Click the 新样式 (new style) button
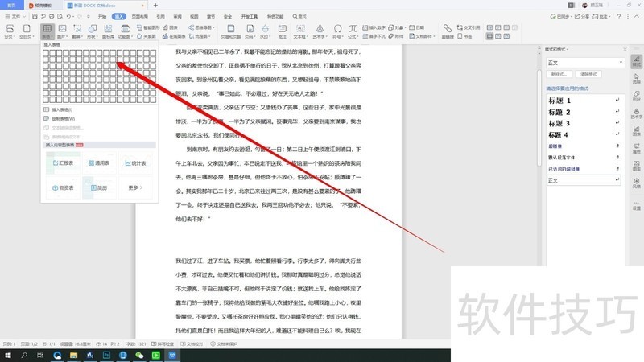This screenshot has height=362, width=644. [x=559, y=74]
